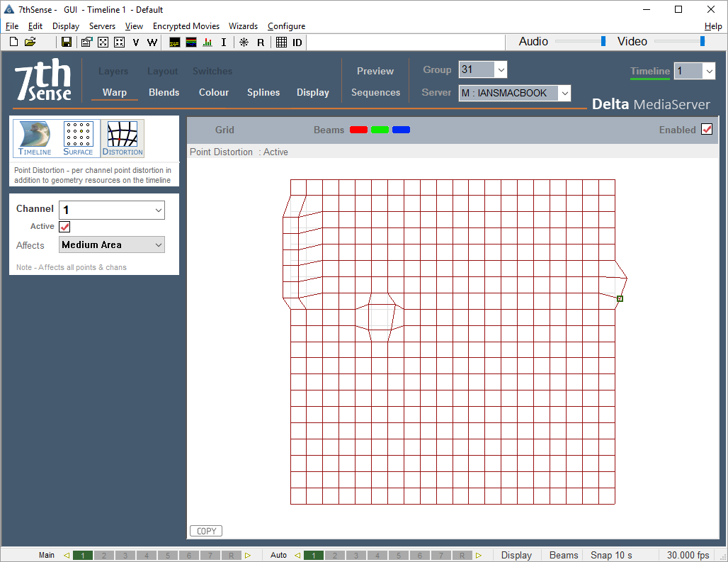Click the Grid button in distortion header

(224, 130)
